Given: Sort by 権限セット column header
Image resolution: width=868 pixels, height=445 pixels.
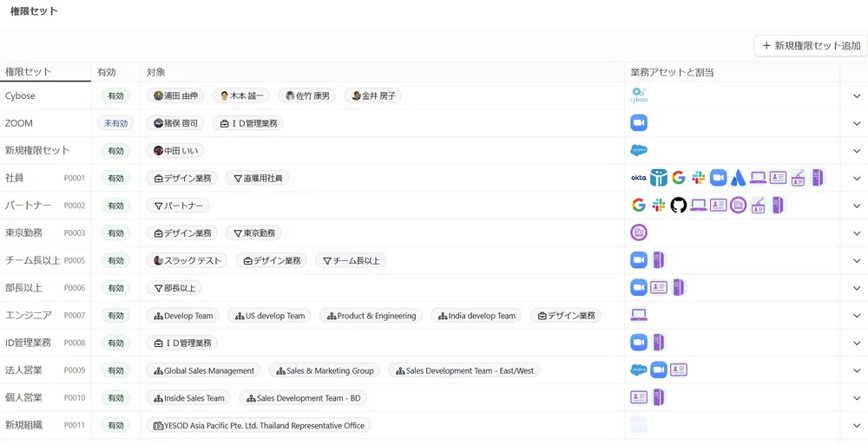Looking at the screenshot, I should pyautogui.click(x=29, y=72).
